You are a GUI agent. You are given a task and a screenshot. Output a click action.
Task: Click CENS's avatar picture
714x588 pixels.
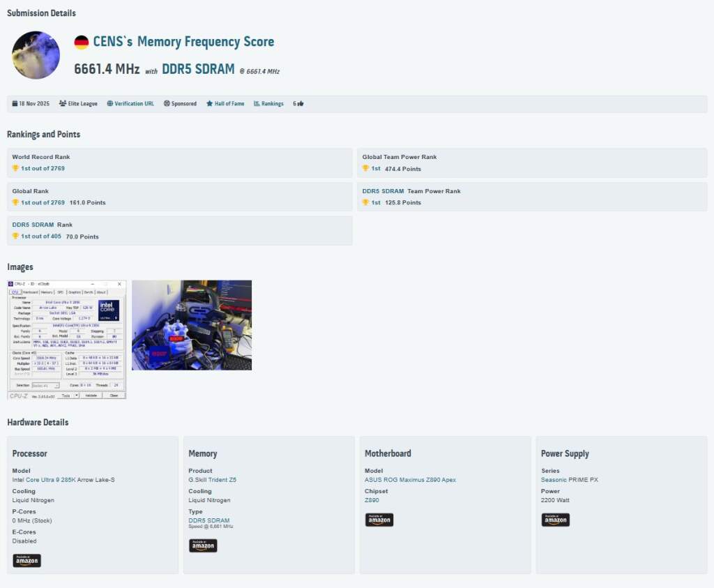tap(36, 54)
